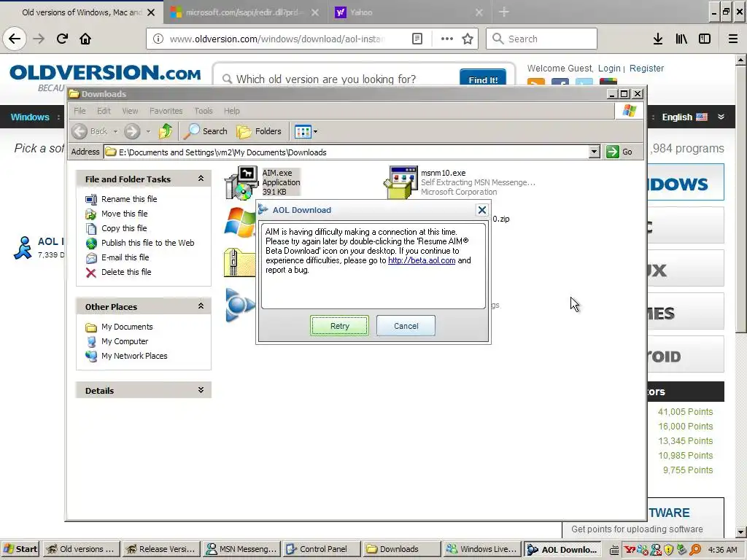This screenshot has width=747, height=560.
Task: Click the Yahoo tray icon
Action: click(x=630, y=550)
